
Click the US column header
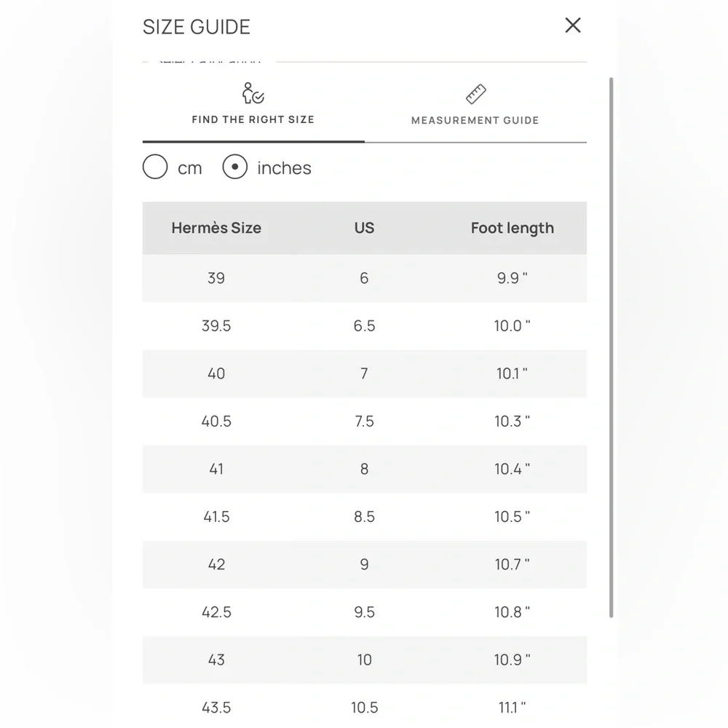pyautogui.click(x=365, y=228)
